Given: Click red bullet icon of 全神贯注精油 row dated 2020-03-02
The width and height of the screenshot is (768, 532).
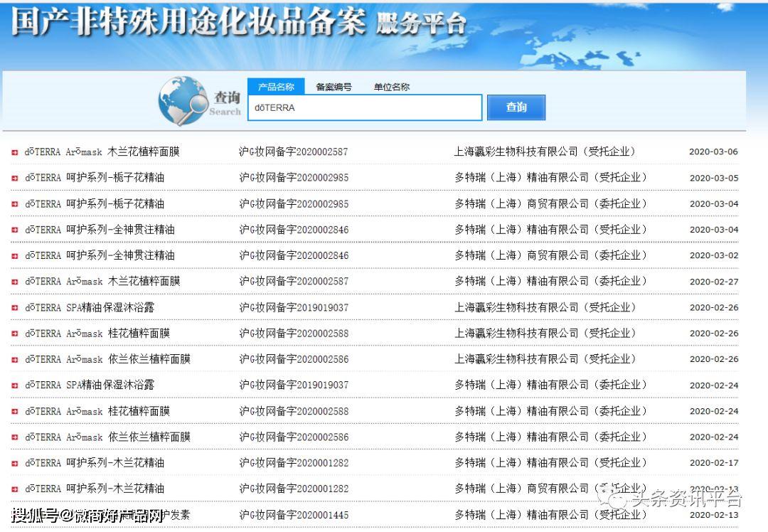Looking at the screenshot, I should click(x=15, y=256).
